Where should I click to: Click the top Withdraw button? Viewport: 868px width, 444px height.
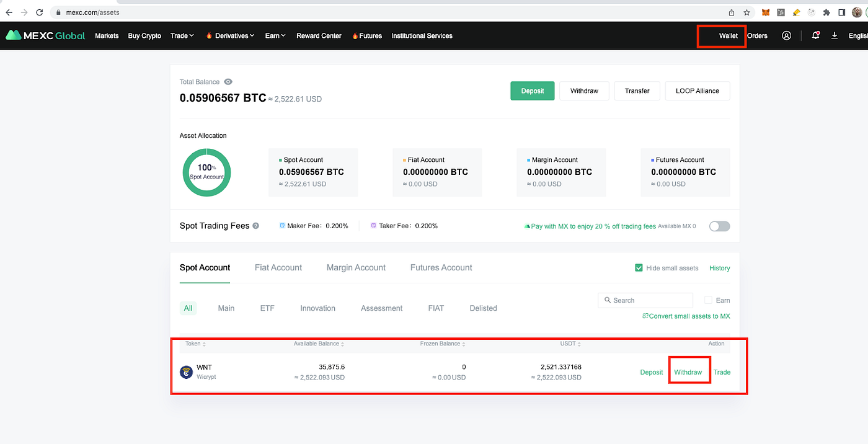[584, 91]
